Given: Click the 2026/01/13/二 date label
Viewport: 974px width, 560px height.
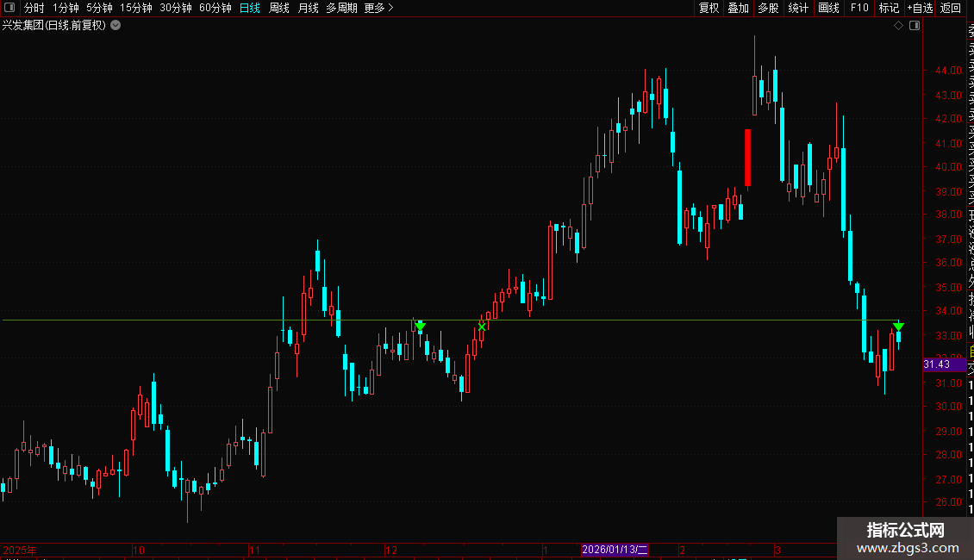Looking at the screenshot, I should 615,550.
